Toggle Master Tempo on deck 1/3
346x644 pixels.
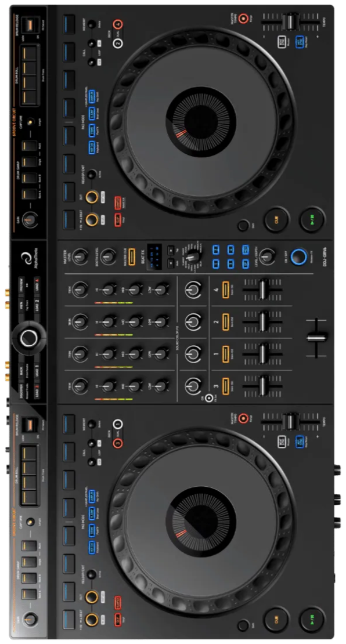click(x=243, y=418)
